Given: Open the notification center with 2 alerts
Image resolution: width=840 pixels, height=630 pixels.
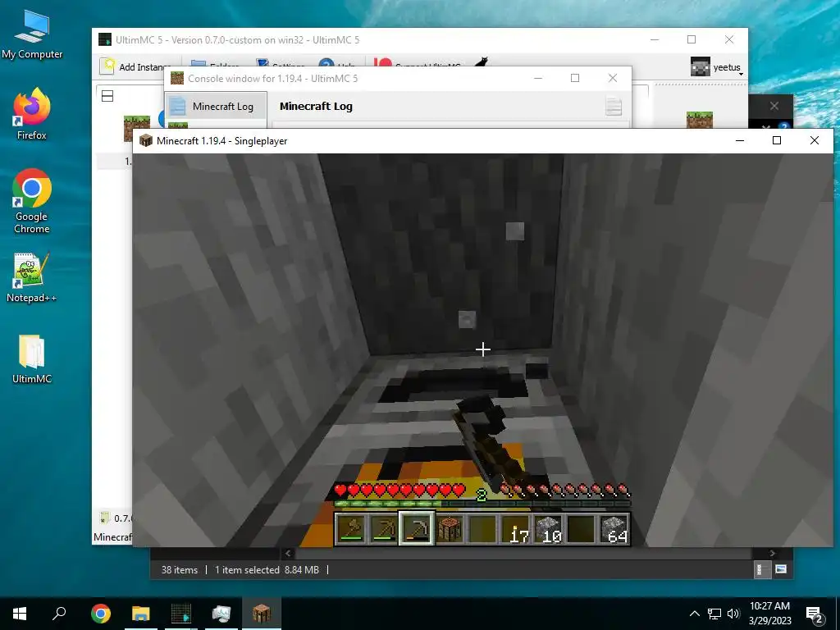Looking at the screenshot, I should (815, 614).
